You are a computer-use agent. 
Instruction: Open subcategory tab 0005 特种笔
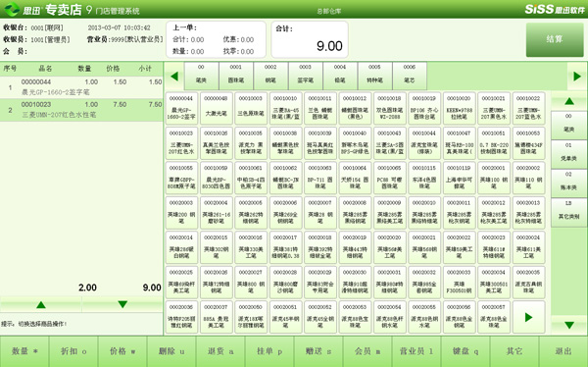374,77
